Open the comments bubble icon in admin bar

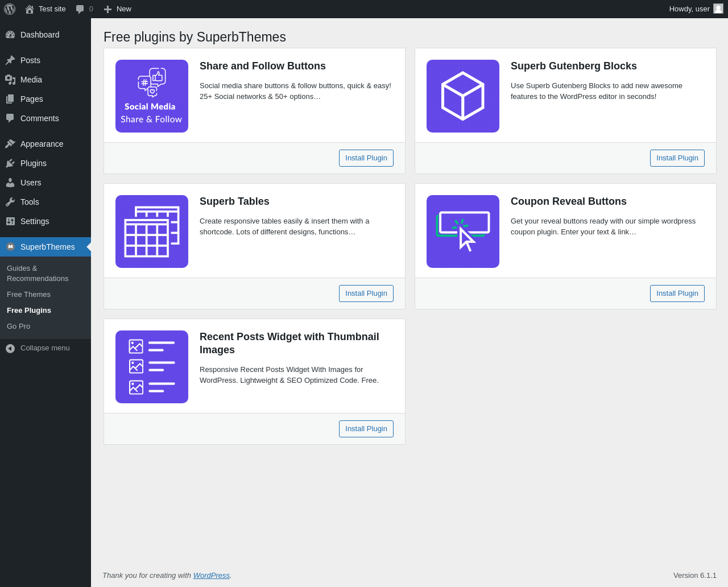[x=80, y=9]
